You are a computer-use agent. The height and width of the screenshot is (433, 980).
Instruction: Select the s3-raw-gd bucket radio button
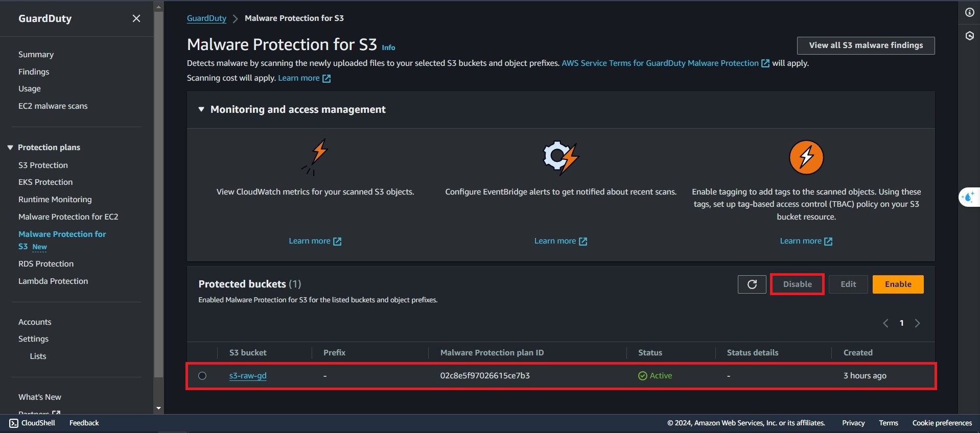(x=202, y=376)
